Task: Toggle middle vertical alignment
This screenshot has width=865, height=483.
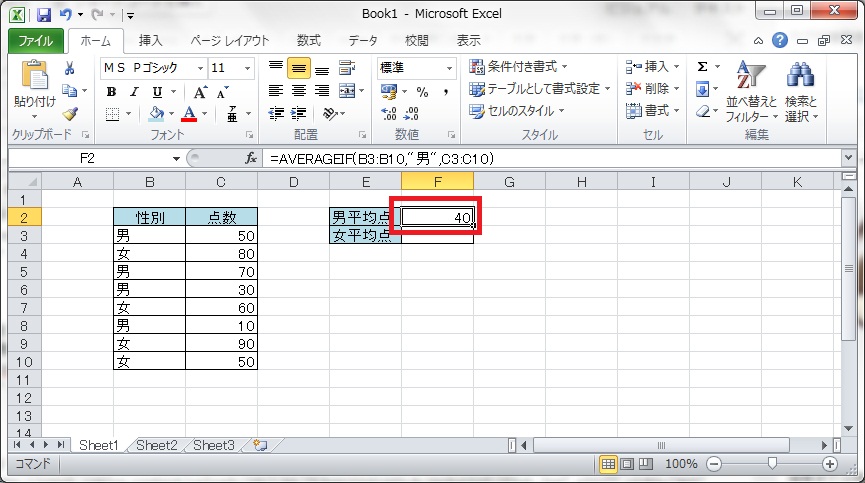Action: [298, 68]
